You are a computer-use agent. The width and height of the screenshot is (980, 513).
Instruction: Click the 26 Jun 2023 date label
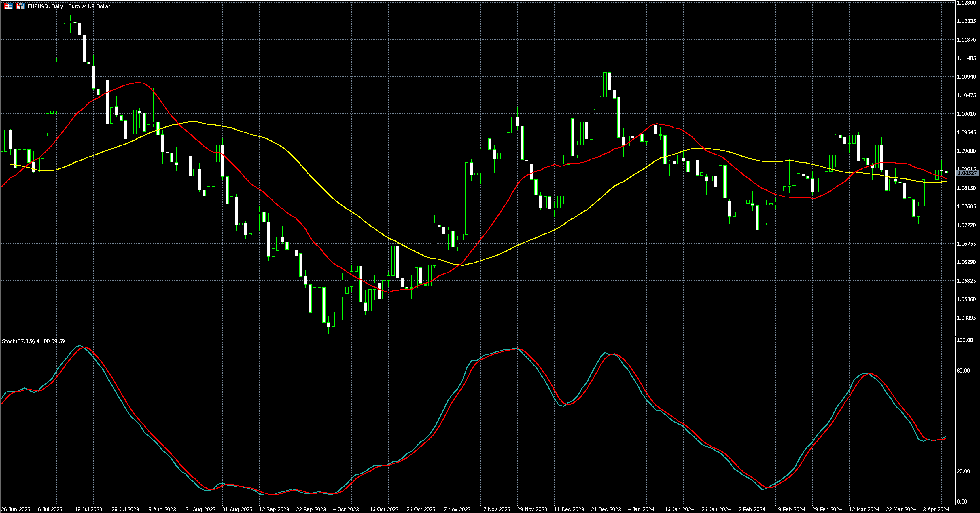coord(16,509)
